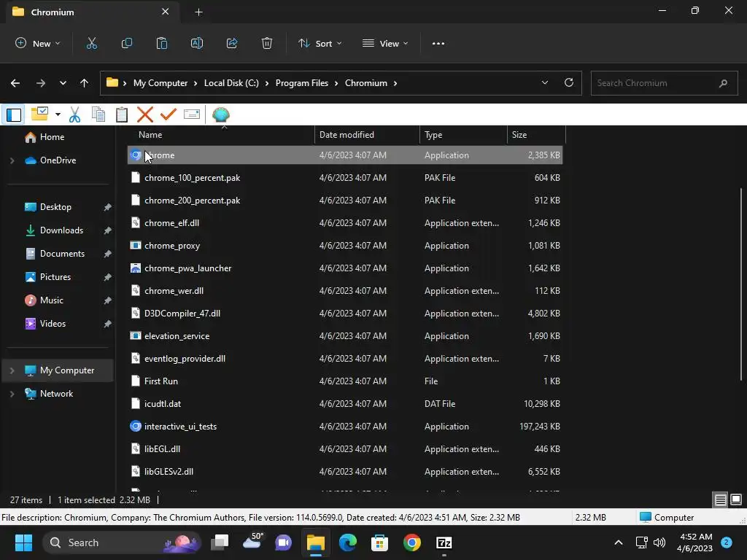The height and width of the screenshot is (560, 747).
Task: Expand the Network tree node
Action: click(12, 394)
